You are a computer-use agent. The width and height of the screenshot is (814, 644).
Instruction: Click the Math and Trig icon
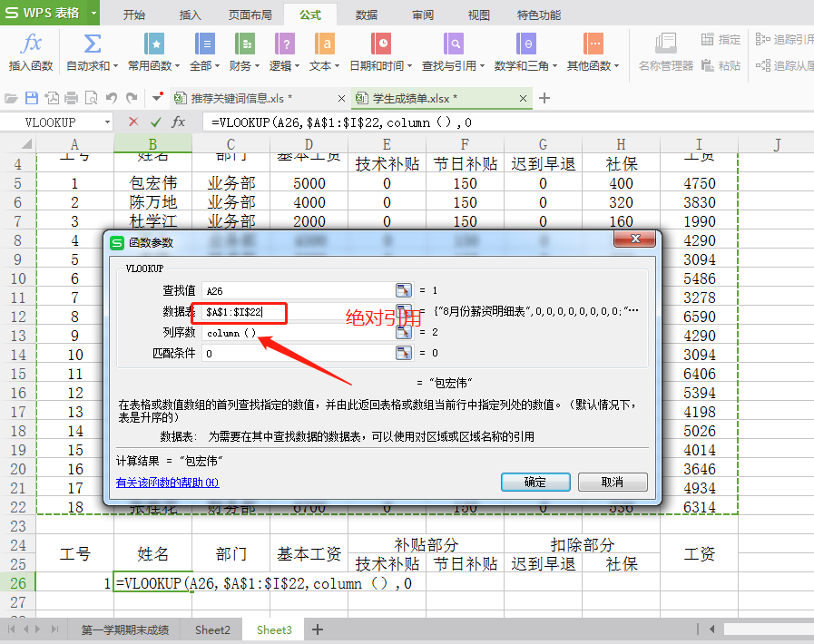[x=526, y=44]
